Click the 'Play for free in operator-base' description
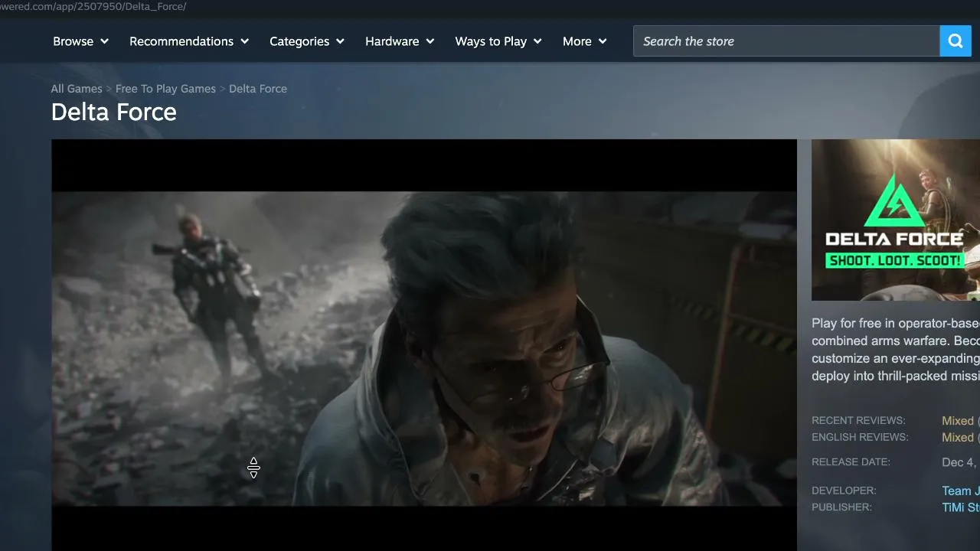 (x=896, y=350)
